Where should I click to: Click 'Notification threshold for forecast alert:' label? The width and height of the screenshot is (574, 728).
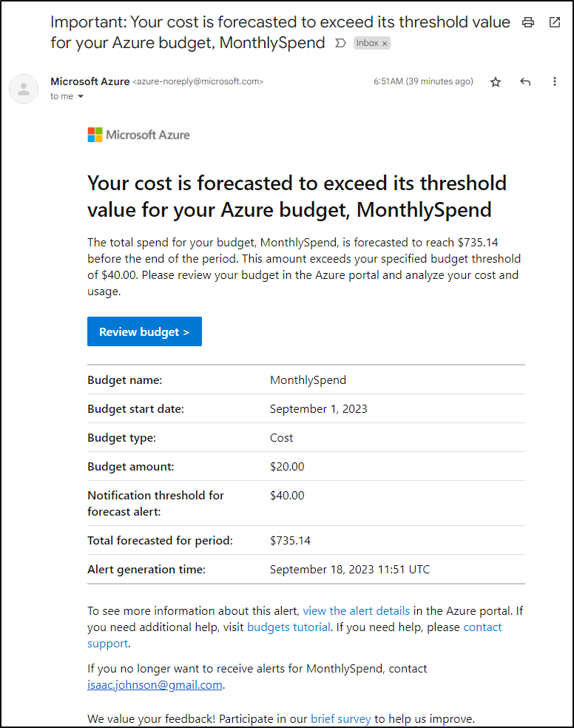point(155,503)
